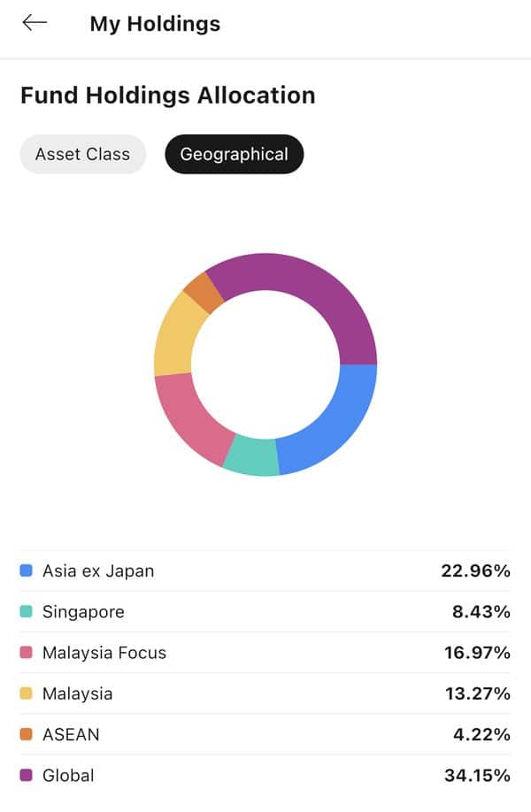531x812 pixels.
Task: Click the pink Malaysia Focus legend swatch
Action: (x=26, y=653)
